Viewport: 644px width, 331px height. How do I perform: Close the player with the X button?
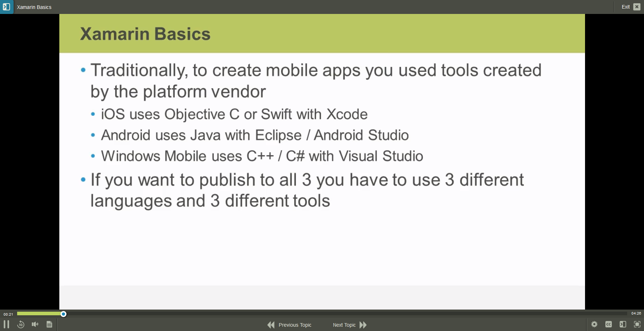(636, 6)
